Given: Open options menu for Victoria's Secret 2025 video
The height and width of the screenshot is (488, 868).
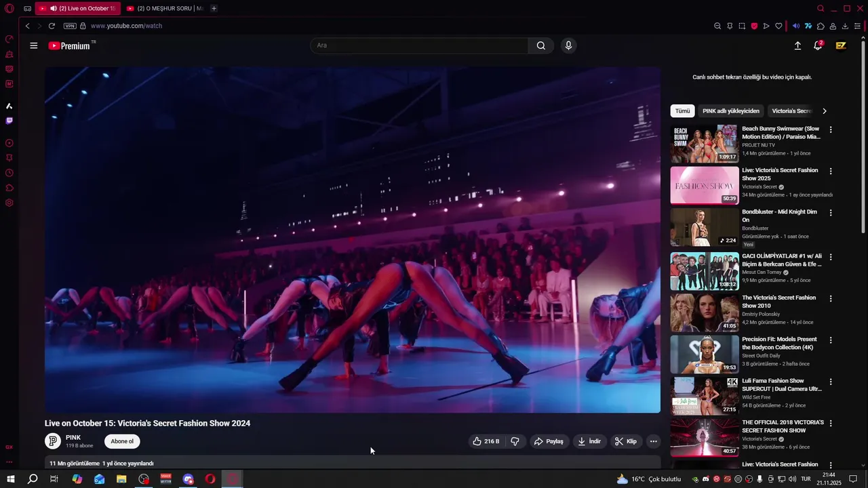Looking at the screenshot, I should [831, 171].
